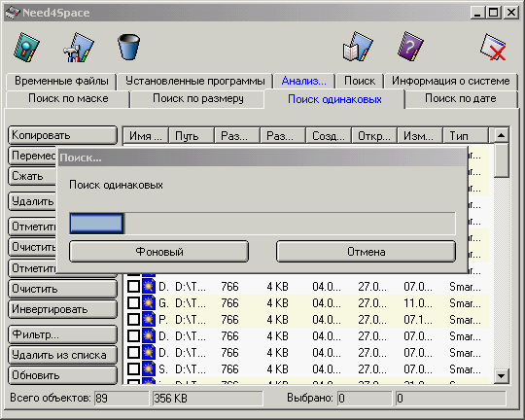This screenshot has width=525, height=420.
Task: Open the Поиск tab
Action: pyautogui.click(x=360, y=81)
